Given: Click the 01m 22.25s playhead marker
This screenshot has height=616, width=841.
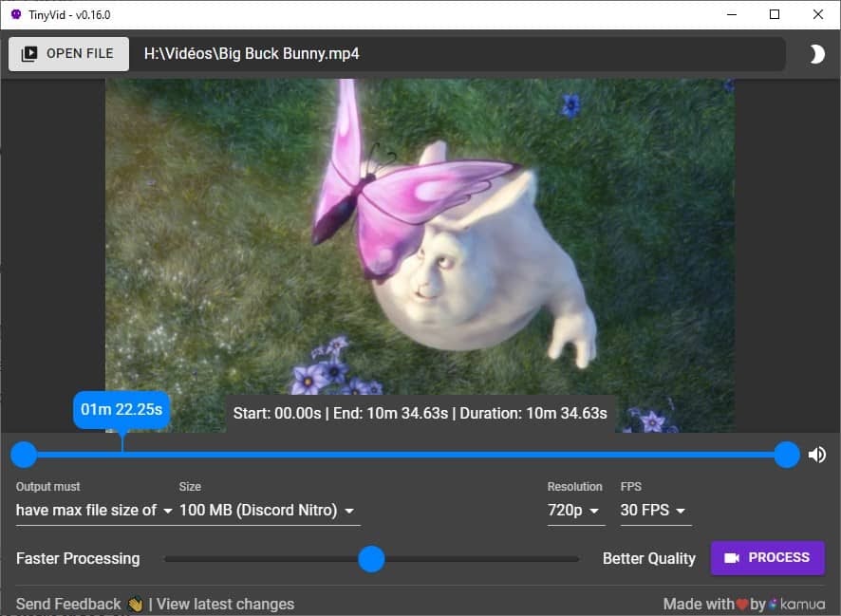Looking at the screenshot, I should click(x=121, y=410).
